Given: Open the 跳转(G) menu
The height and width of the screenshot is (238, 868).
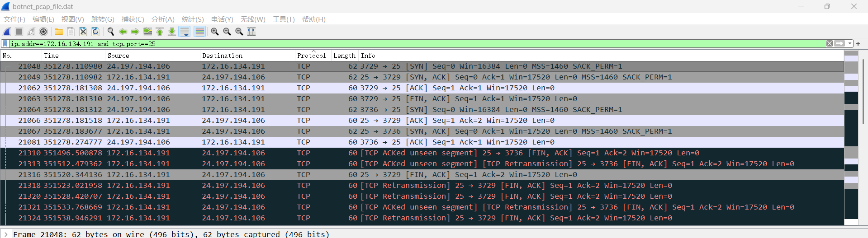Looking at the screenshot, I should 103,19.
